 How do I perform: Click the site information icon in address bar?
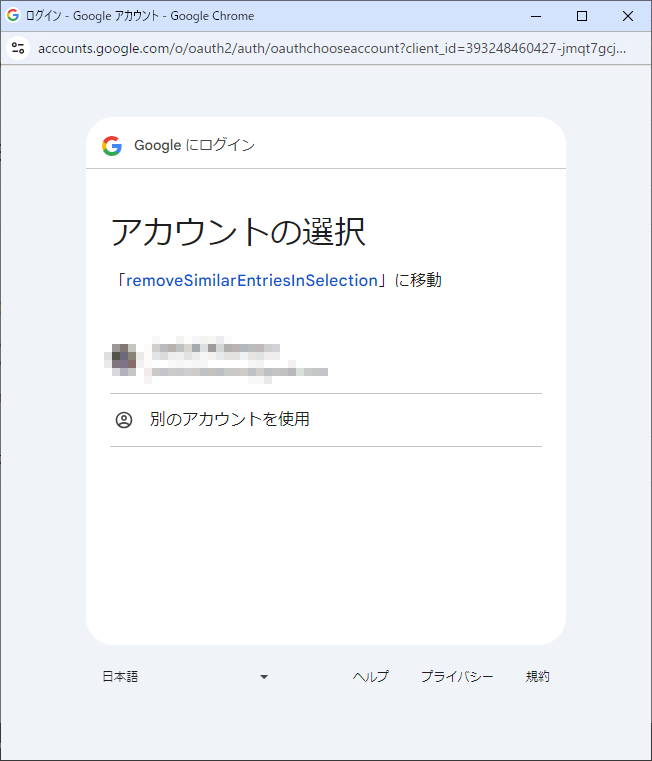point(18,48)
